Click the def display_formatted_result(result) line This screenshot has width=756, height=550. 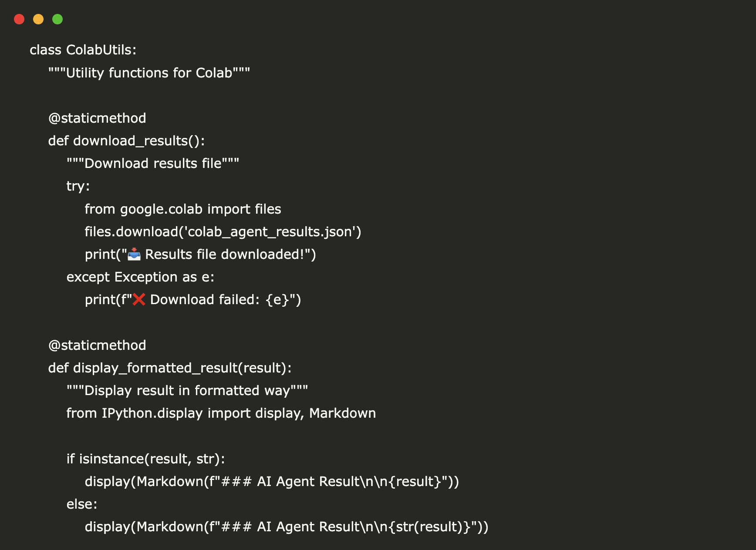point(170,368)
